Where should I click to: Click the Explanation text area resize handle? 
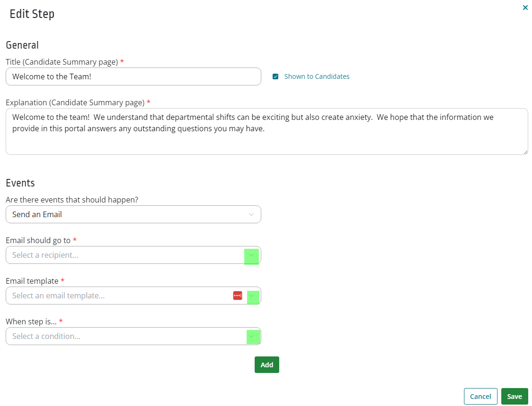[525, 152]
